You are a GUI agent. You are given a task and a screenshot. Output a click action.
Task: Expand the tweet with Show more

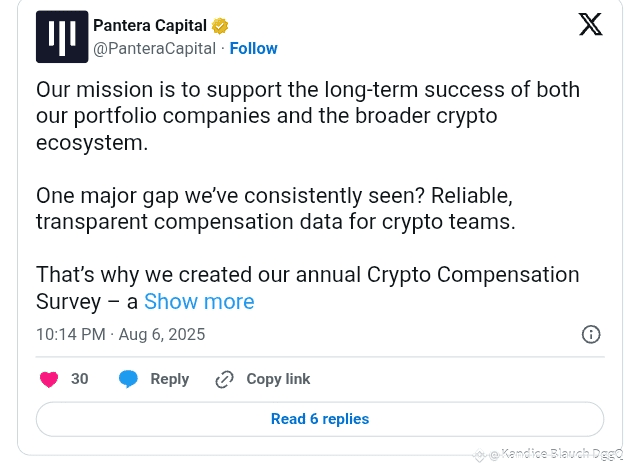[199, 301]
